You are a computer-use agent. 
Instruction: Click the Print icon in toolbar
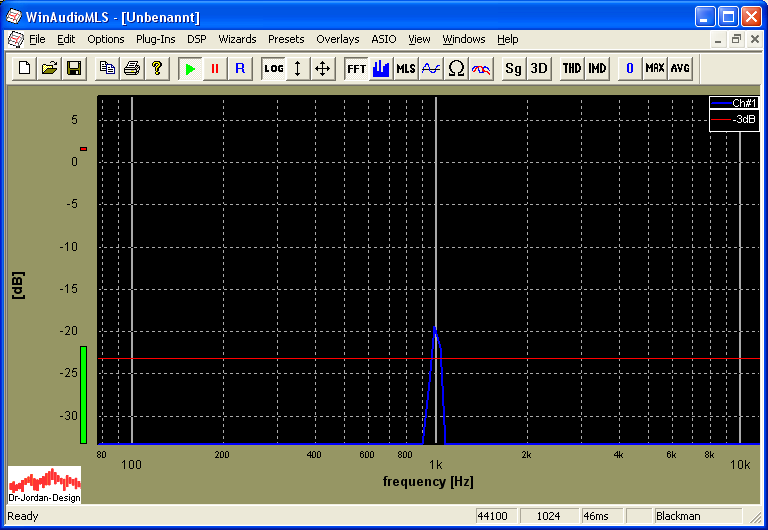(x=131, y=68)
